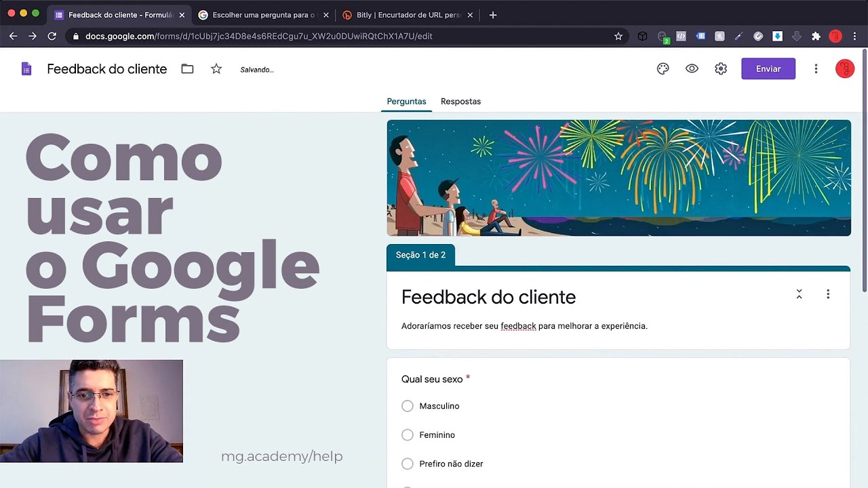This screenshot has width=868, height=488.
Task: Star the Feedback do cliente form
Action: point(216,68)
